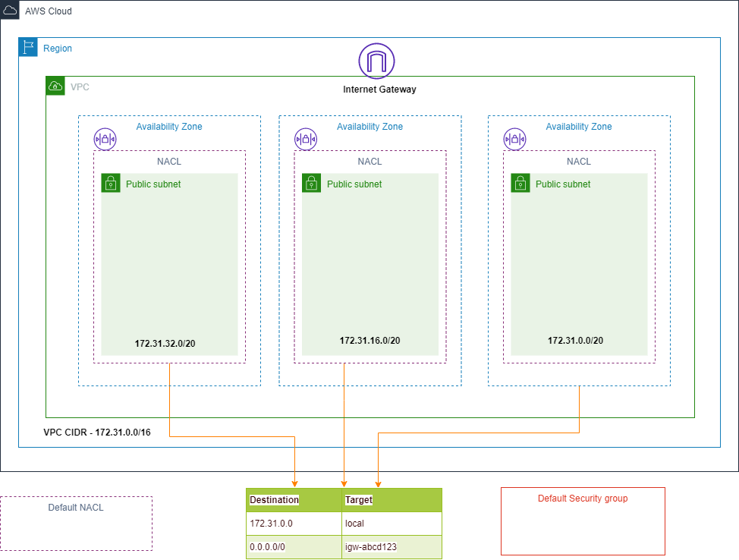Viewport: 739px width, 560px height.
Task: Click the VPC CIDR - 172.31.0.0/16 label
Action: (97, 433)
